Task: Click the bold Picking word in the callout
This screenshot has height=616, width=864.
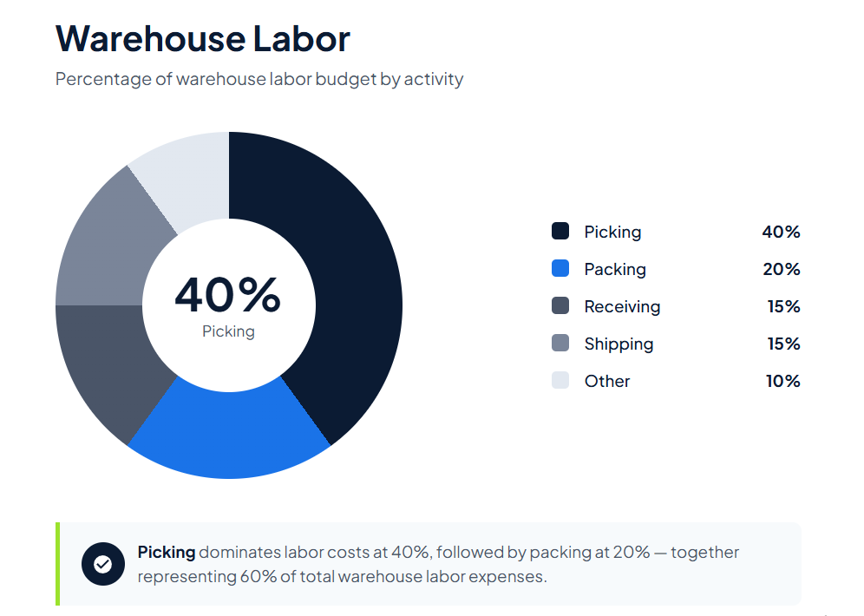Action: (167, 553)
